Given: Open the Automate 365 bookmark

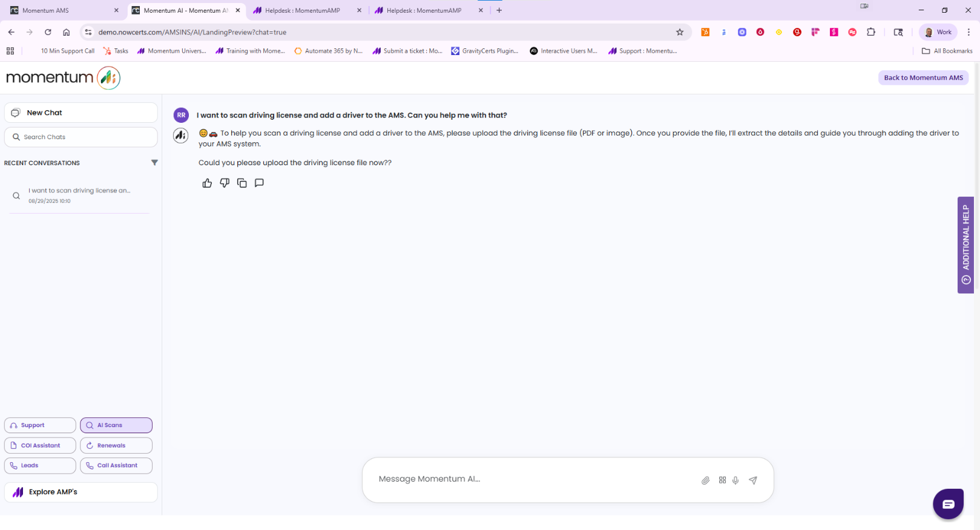Looking at the screenshot, I should tap(328, 51).
